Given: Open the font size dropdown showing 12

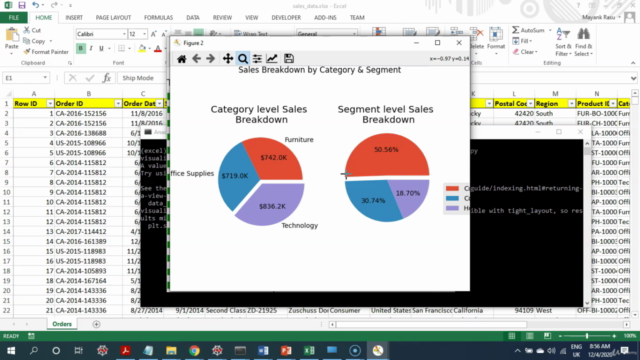Looking at the screenshot, I should [144, 34].
